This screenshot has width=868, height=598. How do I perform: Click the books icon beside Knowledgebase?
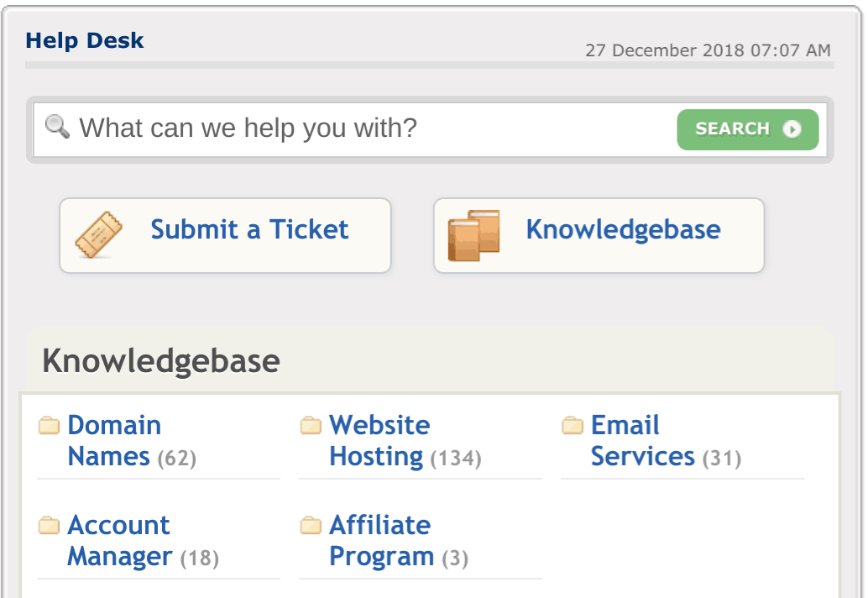click(x=473, y=235)
